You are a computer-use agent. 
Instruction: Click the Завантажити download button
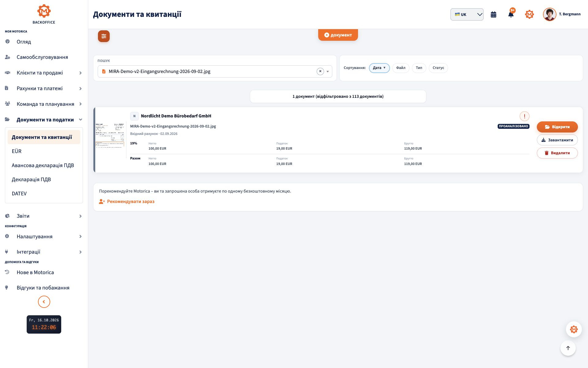(557, 140)
